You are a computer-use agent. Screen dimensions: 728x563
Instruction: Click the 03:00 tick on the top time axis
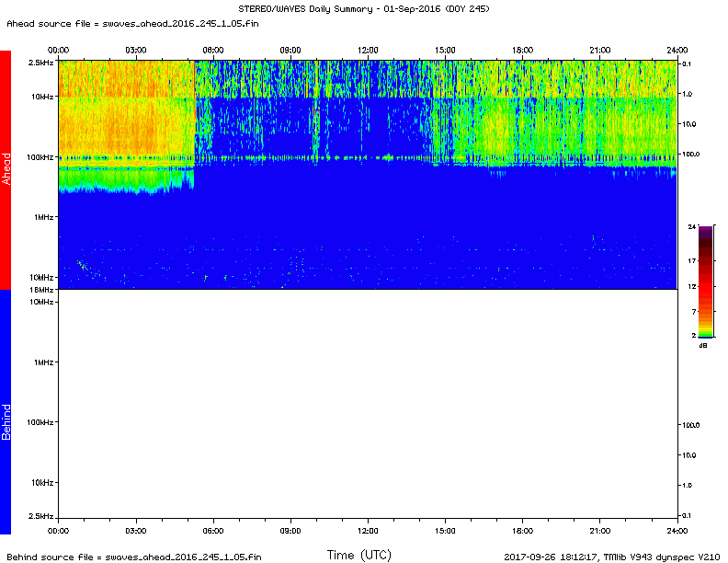135,49
